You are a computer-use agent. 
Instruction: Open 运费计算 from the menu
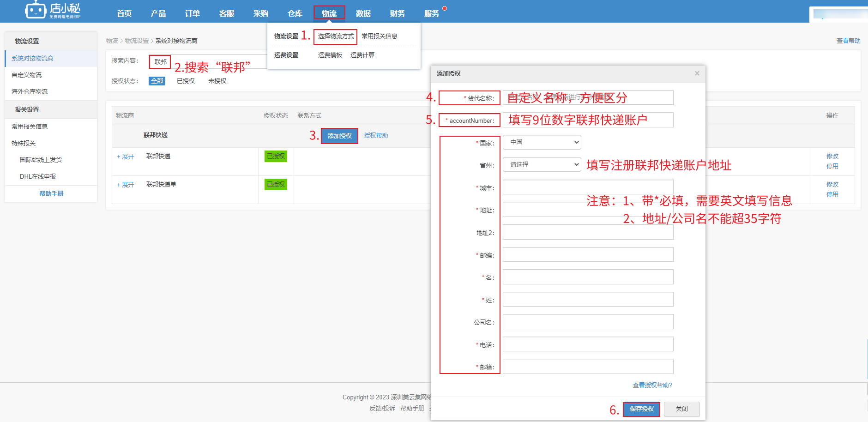pos(362,55)
